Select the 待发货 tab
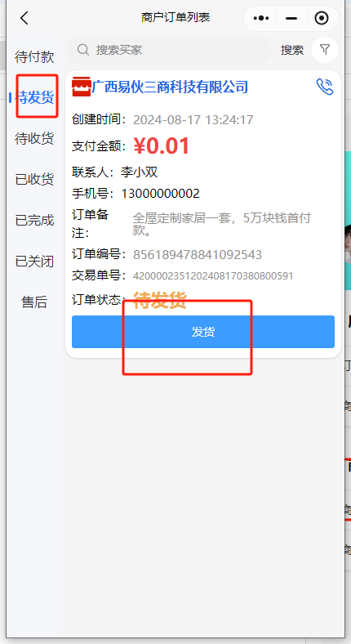Image resolution: width=351 pixels, height=644 pixels. click(x=34, y=98)
